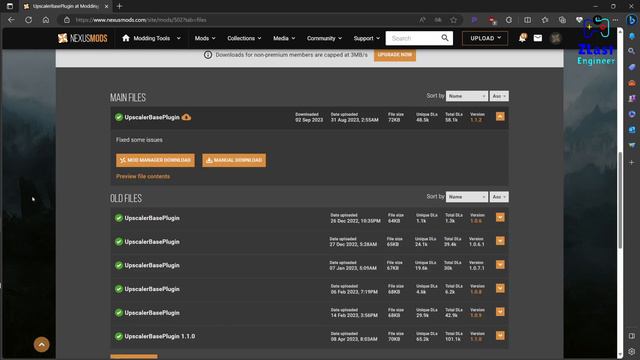The image size is (640, 360).
Task: Click the Nexus Mods logo
Action: [82, 38]
